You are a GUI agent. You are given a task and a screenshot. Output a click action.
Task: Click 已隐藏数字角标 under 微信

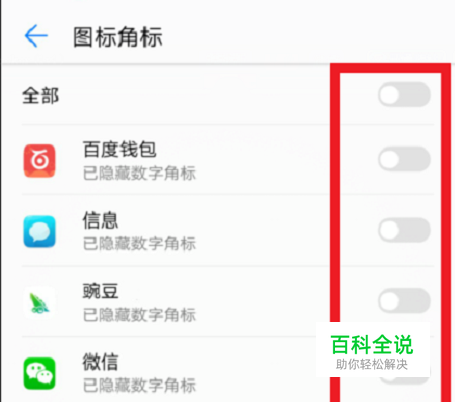coord(139,385)
